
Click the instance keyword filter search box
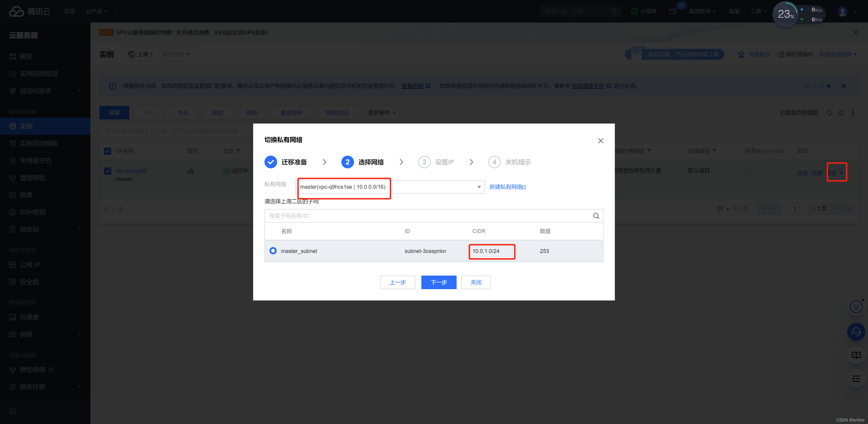176,131
